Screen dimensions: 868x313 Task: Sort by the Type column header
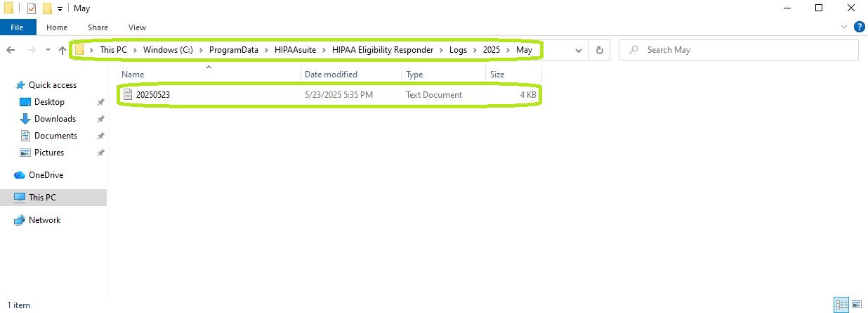(x=443, y=74)
